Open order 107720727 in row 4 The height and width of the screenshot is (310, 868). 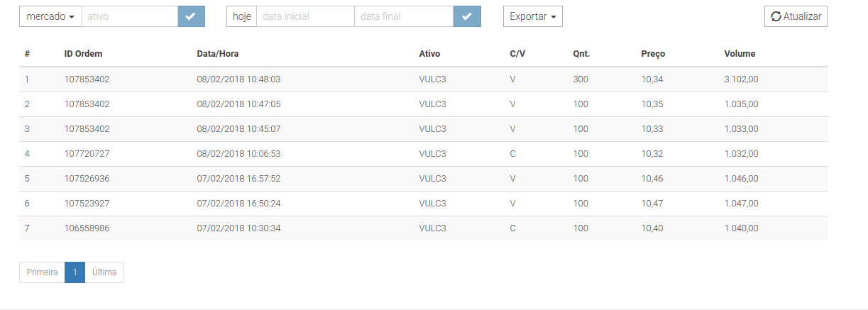point(87,154)
